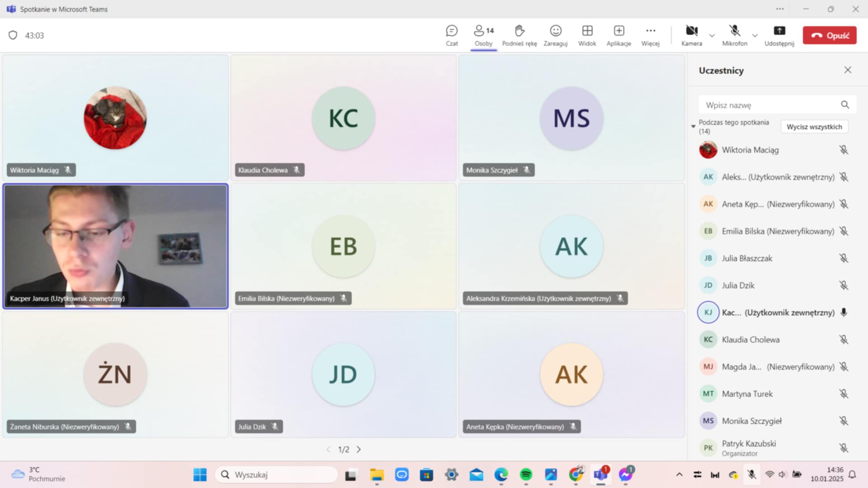Toggle the Osoby participants panel

click(x=483, y=35)
